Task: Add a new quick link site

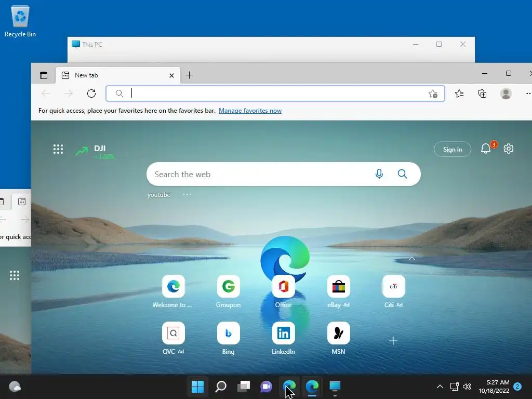Action: pyautogui.click(x=393, y=341)
